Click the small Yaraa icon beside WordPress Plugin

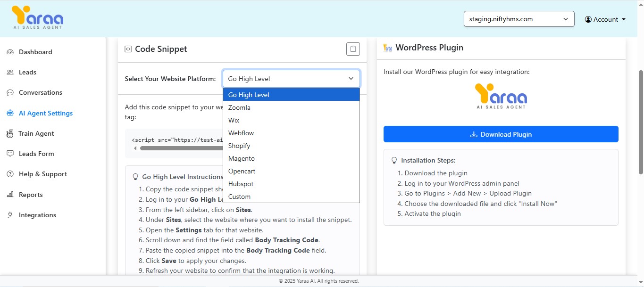coord(388,48)
